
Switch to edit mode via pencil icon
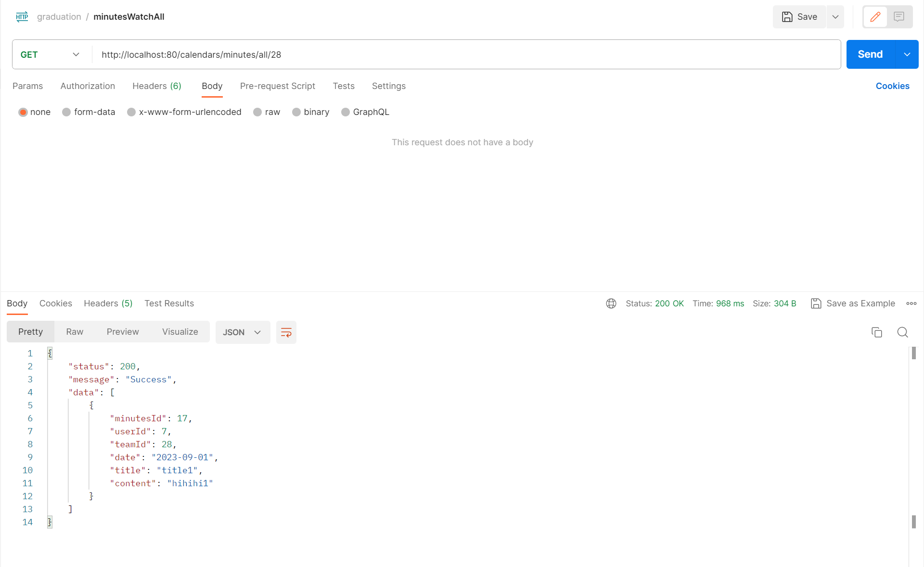click(875, 17)
